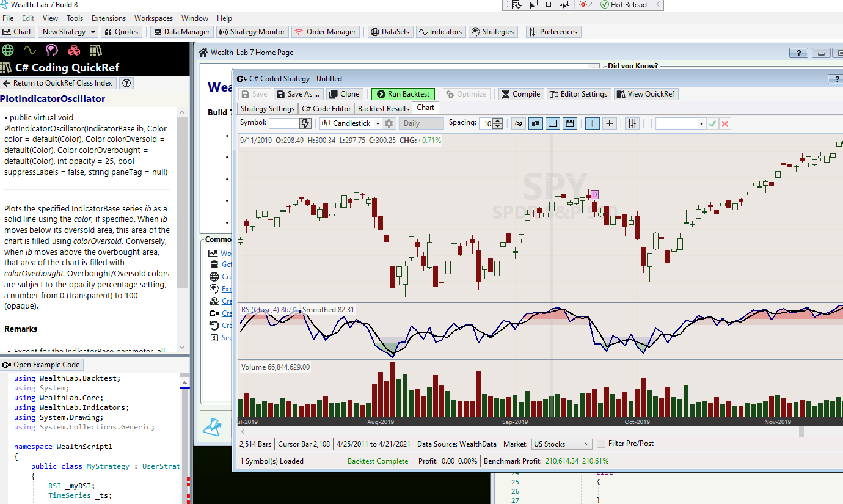Open the Window menu
The height and width of the screenshot is (504, 843).
195,18
